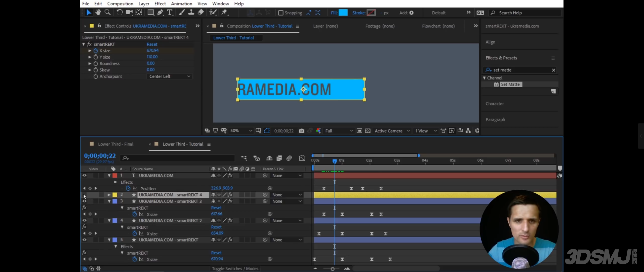This screenshot has height=272, width=644.
Task: Toggle mask and shape path visibility
Action: coord(267,131)
